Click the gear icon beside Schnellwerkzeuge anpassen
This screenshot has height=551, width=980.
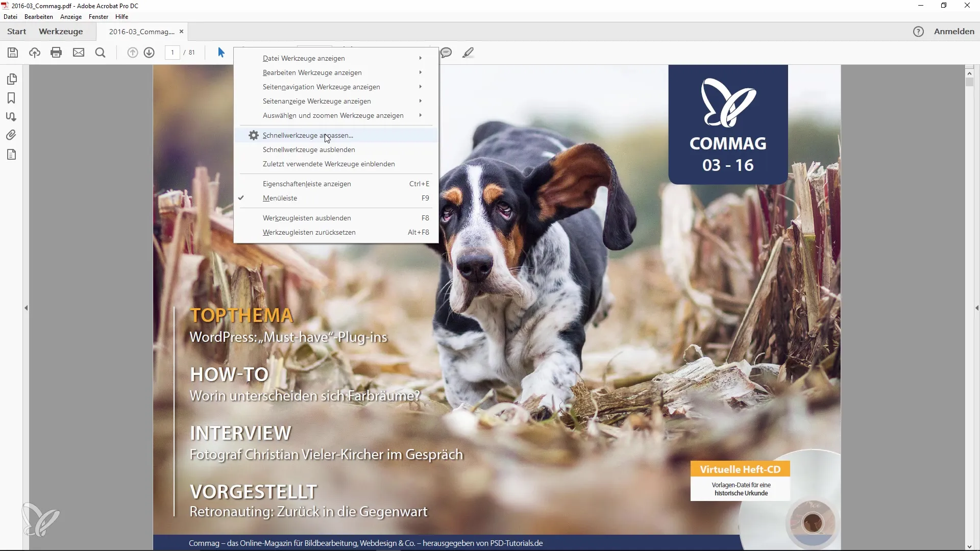pyautogui.click(x=254, y=135)
